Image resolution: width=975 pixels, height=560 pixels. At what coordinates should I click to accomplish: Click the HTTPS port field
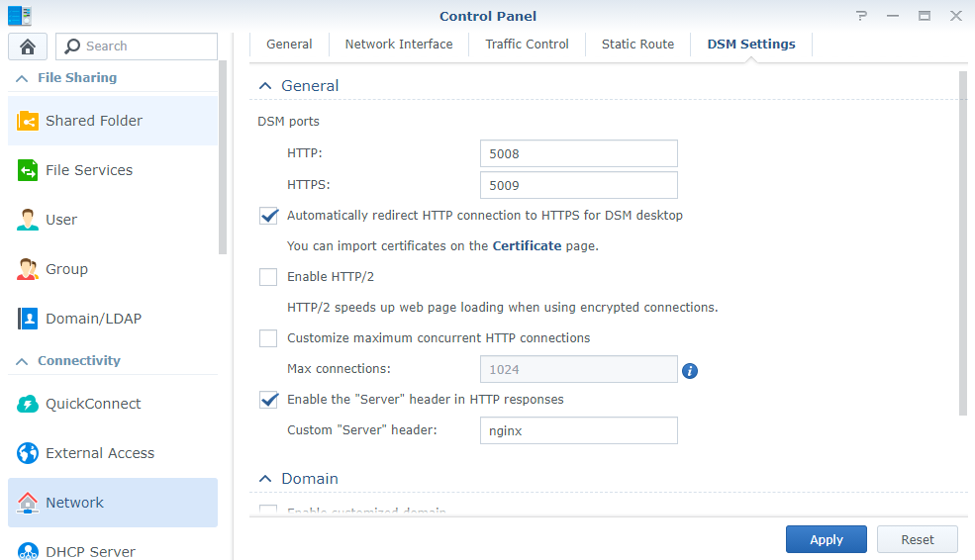click(578, 185)
